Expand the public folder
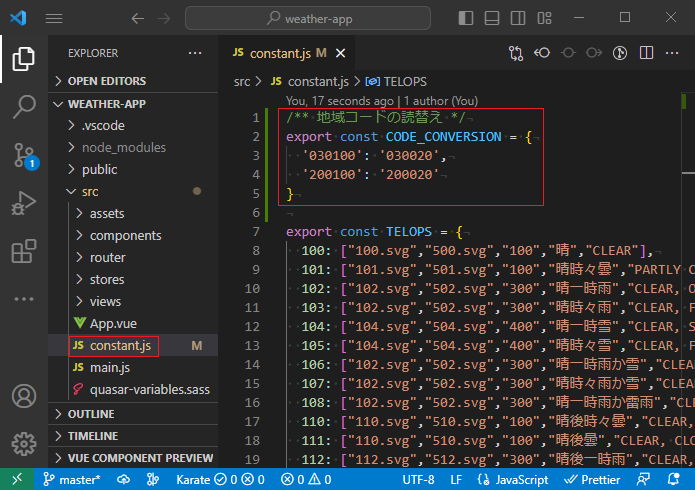Screen dimensions: 695x490 tap(133, 170)
